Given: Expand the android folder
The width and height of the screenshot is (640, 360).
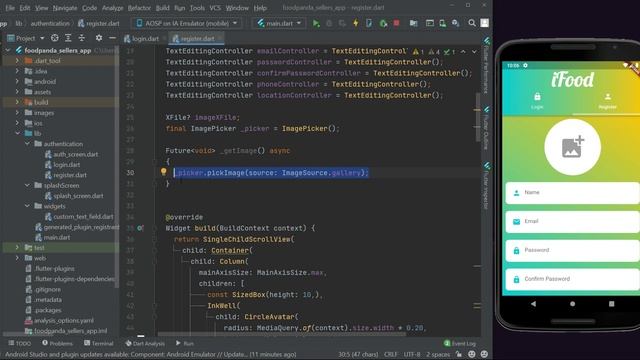Looking at the screenshot, I should [17, 81].
